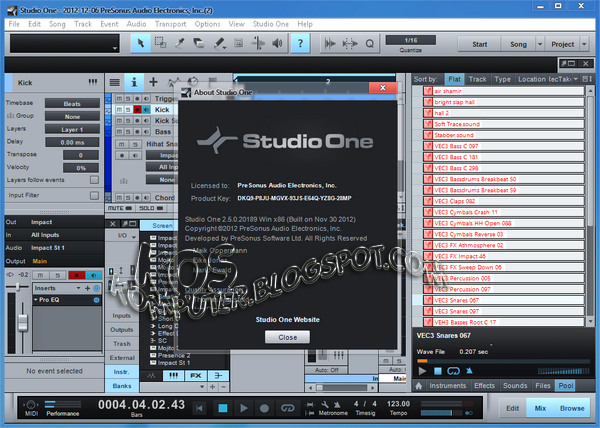600x428 pixels.
Task: Click the transport Record button
Action: [264, 408]
